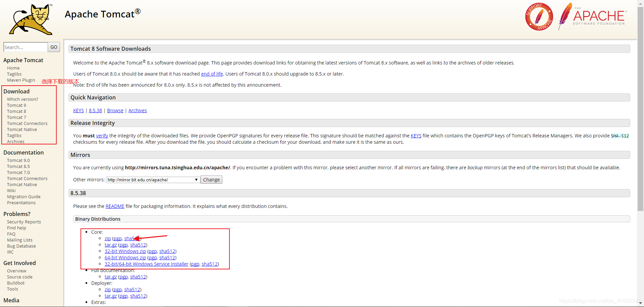644x307 pixels.
Task: Open pgp signature for Core zip
Action: point(117,238)
